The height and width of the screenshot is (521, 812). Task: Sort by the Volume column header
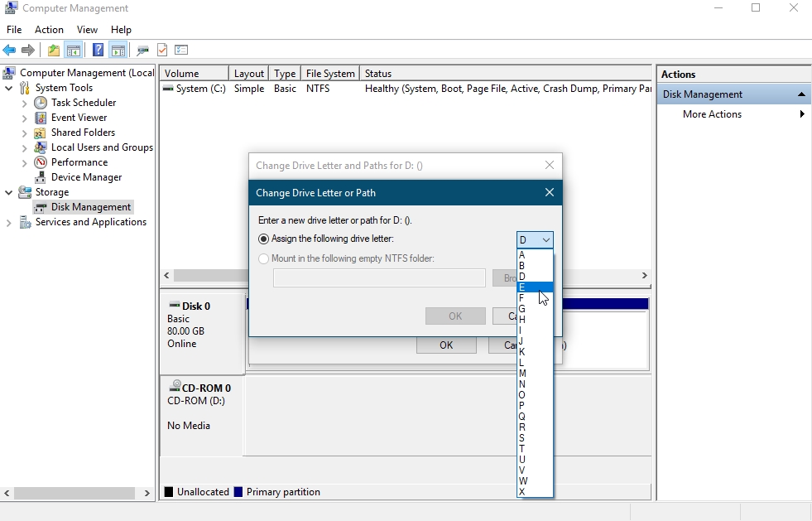coord(195,74)
